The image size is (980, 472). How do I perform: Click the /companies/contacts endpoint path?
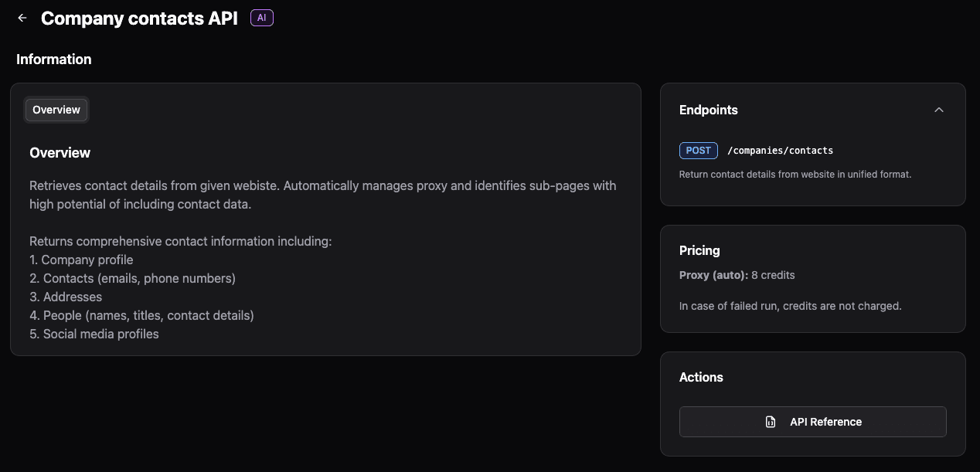(781, 151)
